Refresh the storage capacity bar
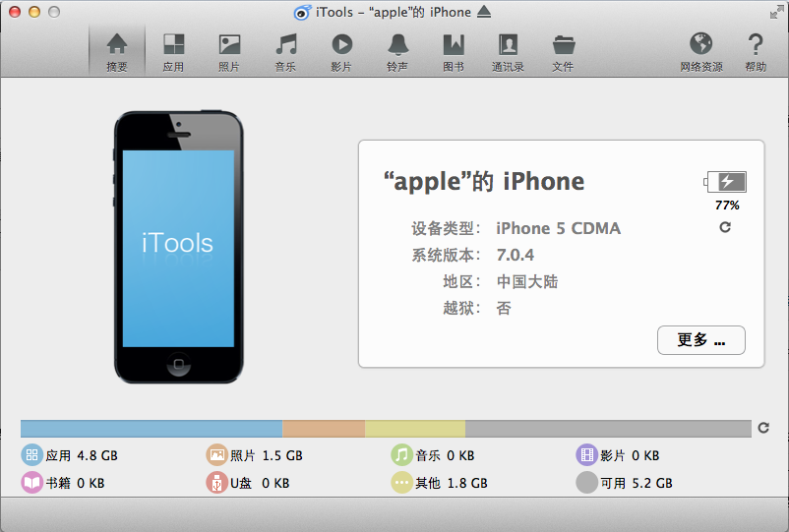Screen dimensions: 789x532 tap(763, 428)
